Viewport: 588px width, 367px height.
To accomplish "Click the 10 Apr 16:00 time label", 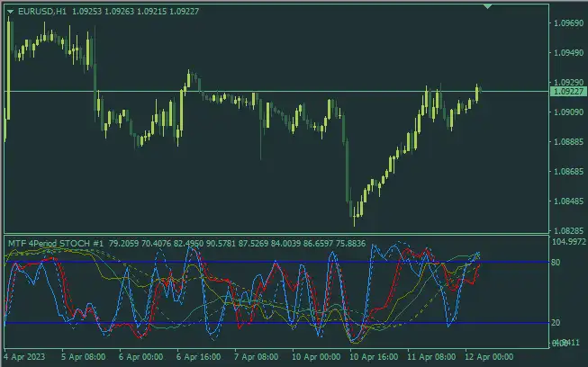I will (x=374, y=357).
